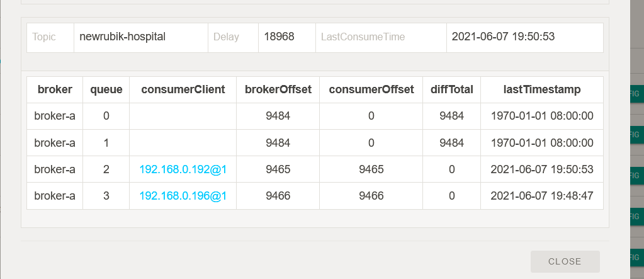Click the brokerOffset column header

pyautogui.click(x=278, y=89)
